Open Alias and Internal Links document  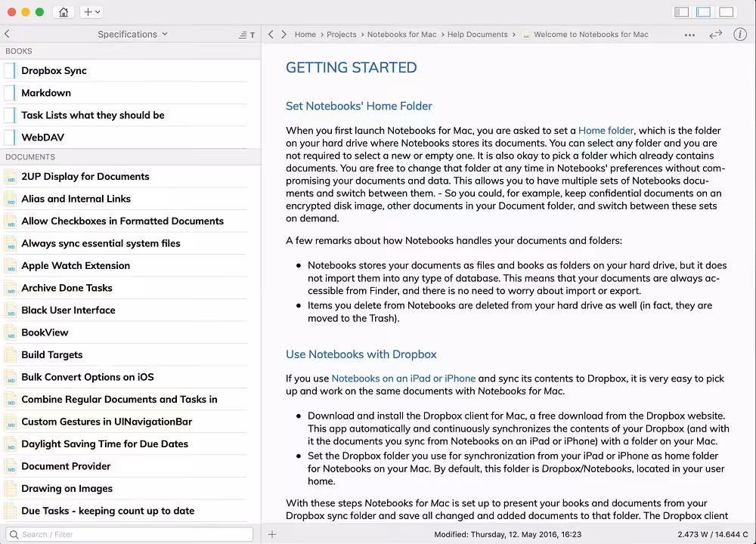pos(131,199)
